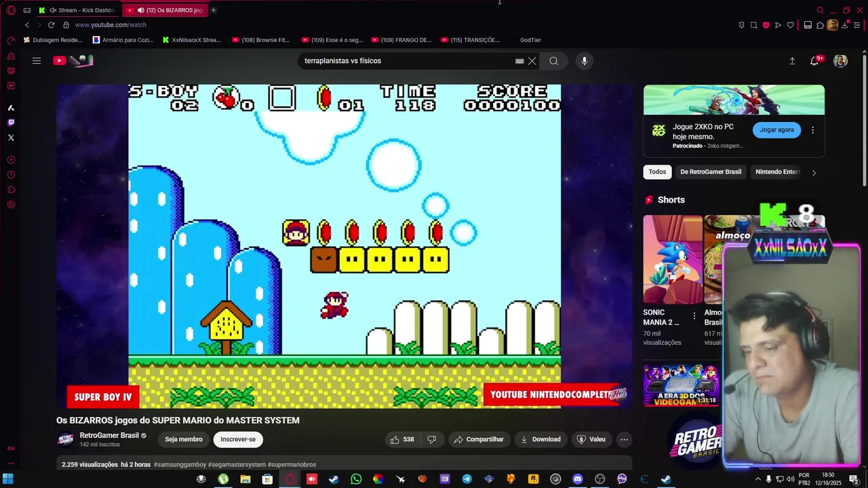Open the Windows notification center
Screen dimensions: 868x488
pyautogui.click(x=854, y=479)
